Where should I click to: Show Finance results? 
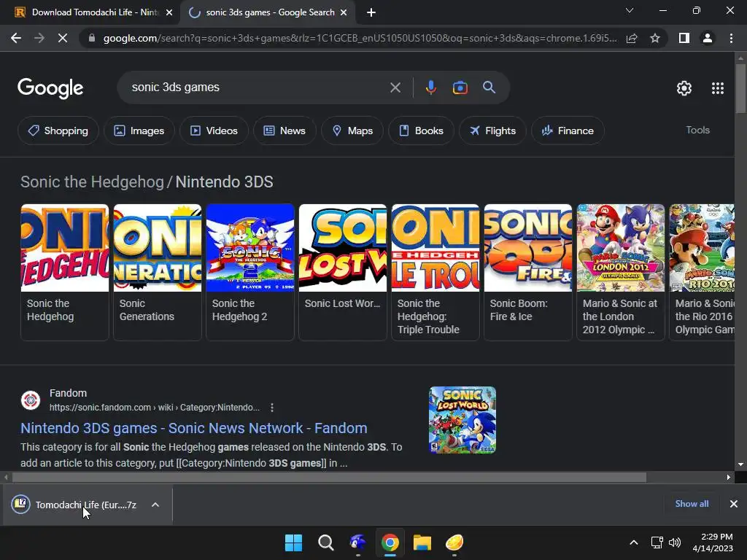pyautogui.click(x=568, y=131)
